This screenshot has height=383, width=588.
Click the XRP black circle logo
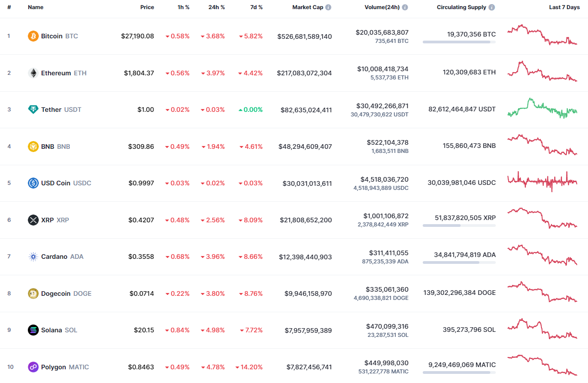(x=33, y=220)
